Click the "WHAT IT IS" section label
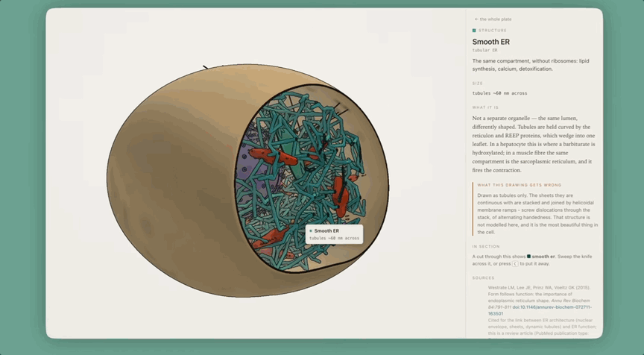The image size is (644, 355). click(x=485, y=107)
